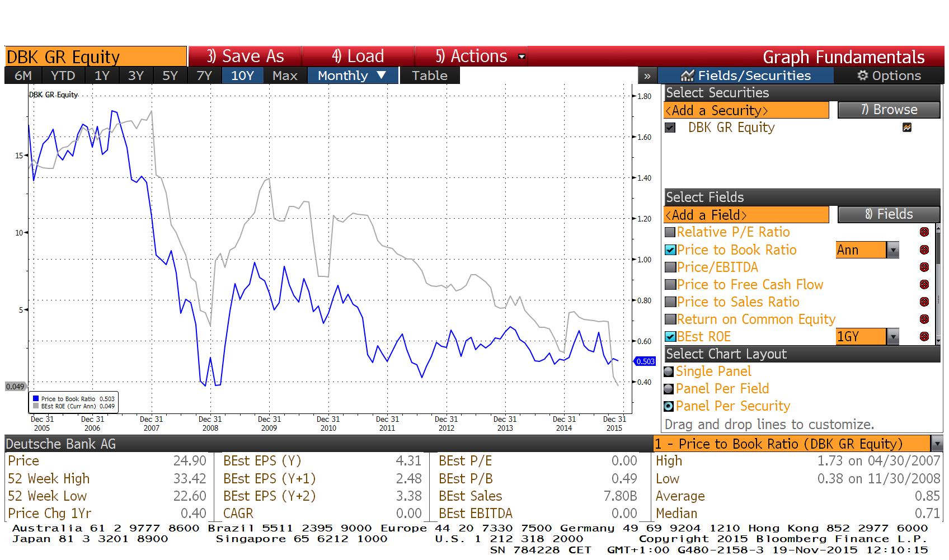
Task: Click the expand arrows button left of Fields/Securities
Action: coord(647,76)
